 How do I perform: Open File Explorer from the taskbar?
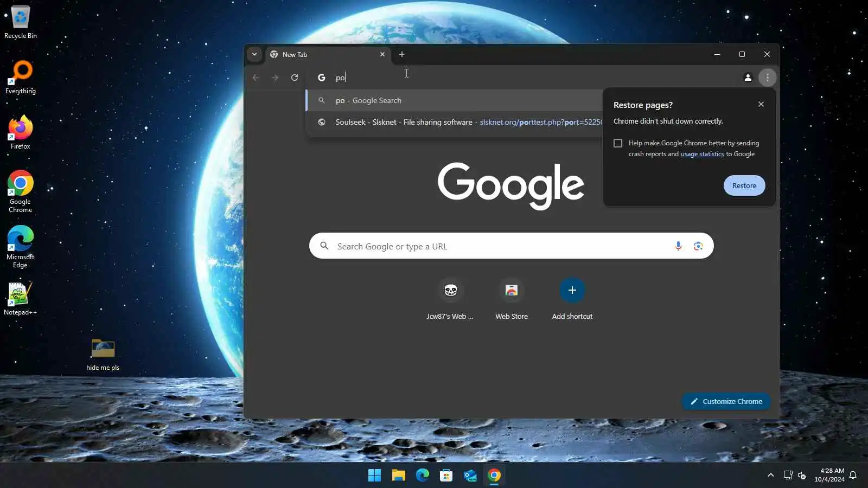399,476
